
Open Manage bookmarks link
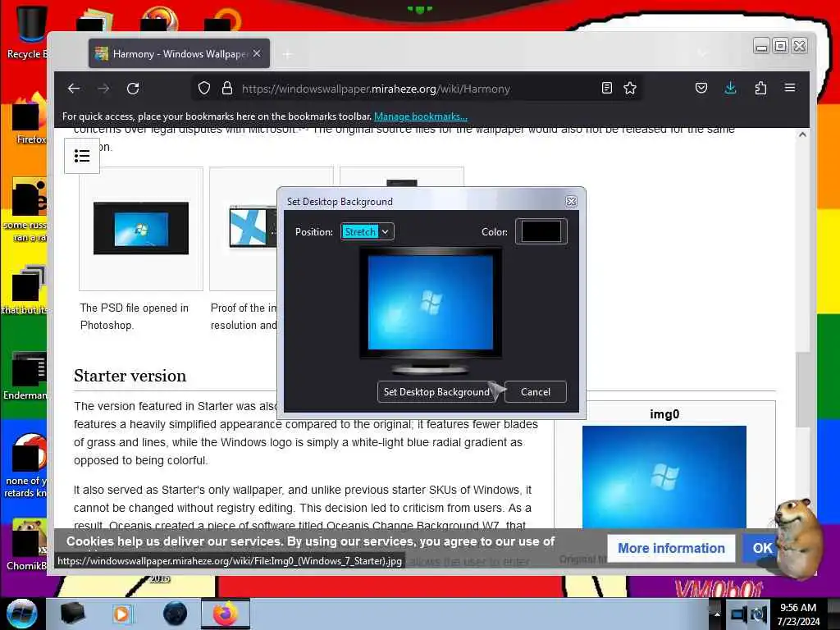(421, 116)
